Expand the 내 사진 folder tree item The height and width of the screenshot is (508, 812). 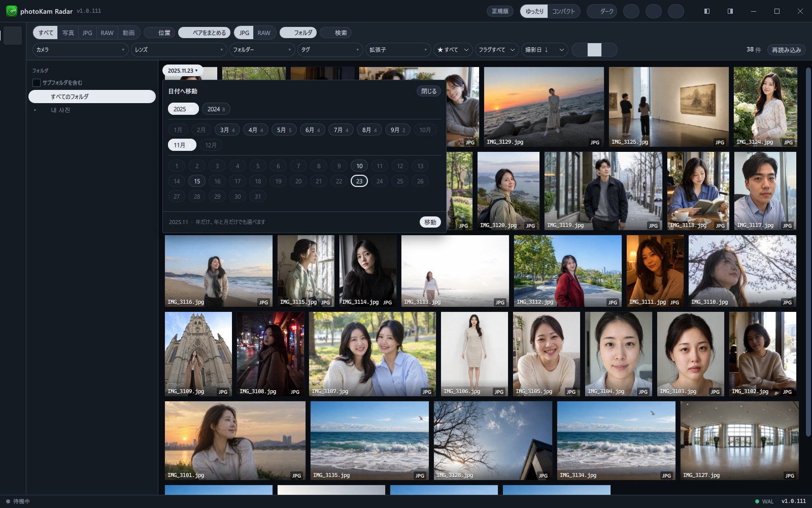tap(35, 110)
